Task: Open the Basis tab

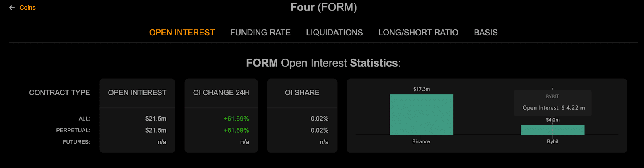Action: (485, 33)
